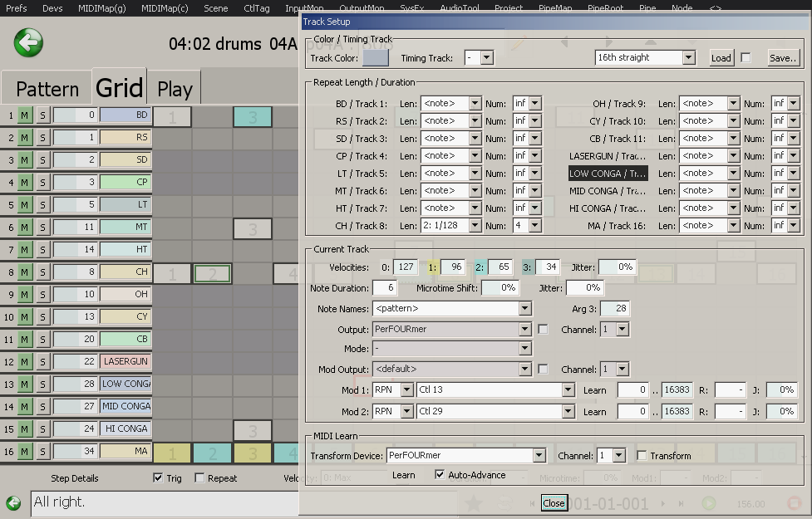Switch to the Pattern tab
This screenshot has width=812, height=519.
pos(47,89)
